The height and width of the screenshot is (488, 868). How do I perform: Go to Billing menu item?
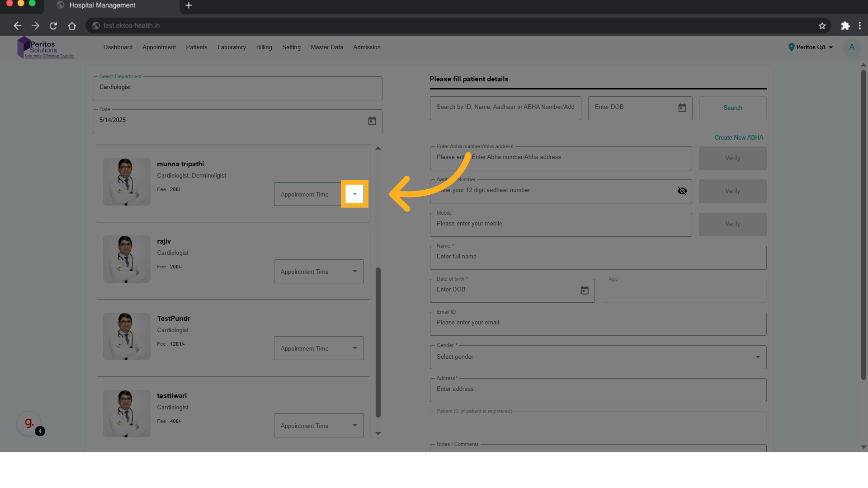[264, 47]
